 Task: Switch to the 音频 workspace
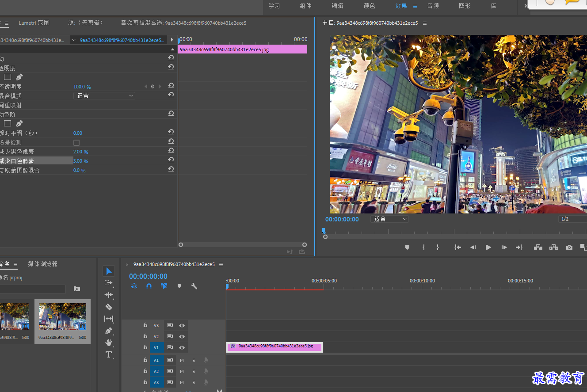(433, 6)
